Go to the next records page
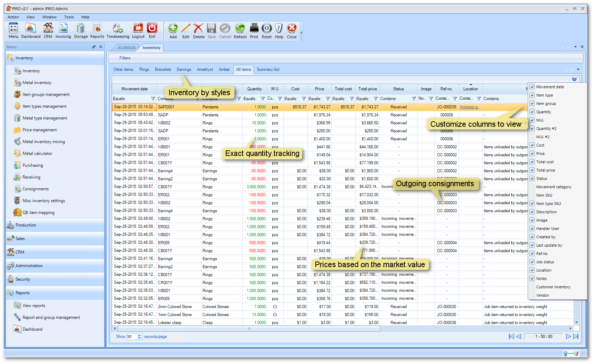The width and height of the screenshot is (594, 364). [x=568, y=336]
